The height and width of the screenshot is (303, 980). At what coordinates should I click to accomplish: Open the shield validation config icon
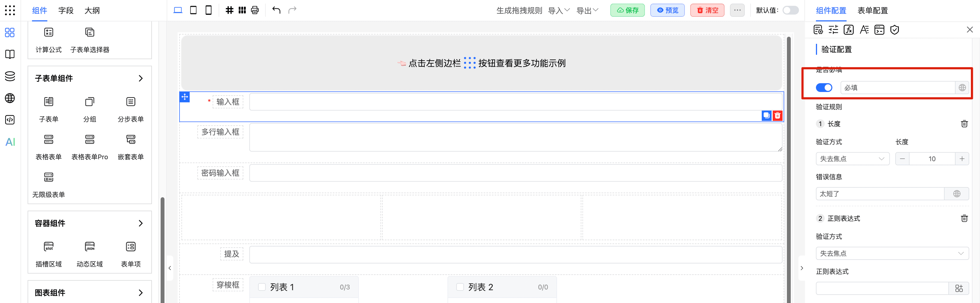point(895,30)
